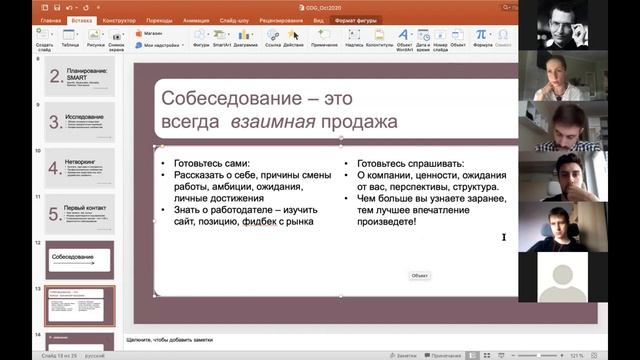Select slide 10 thumbnail Нетворкинг
The width and height of the screenshot is (640, 360).
pos(80,168)
